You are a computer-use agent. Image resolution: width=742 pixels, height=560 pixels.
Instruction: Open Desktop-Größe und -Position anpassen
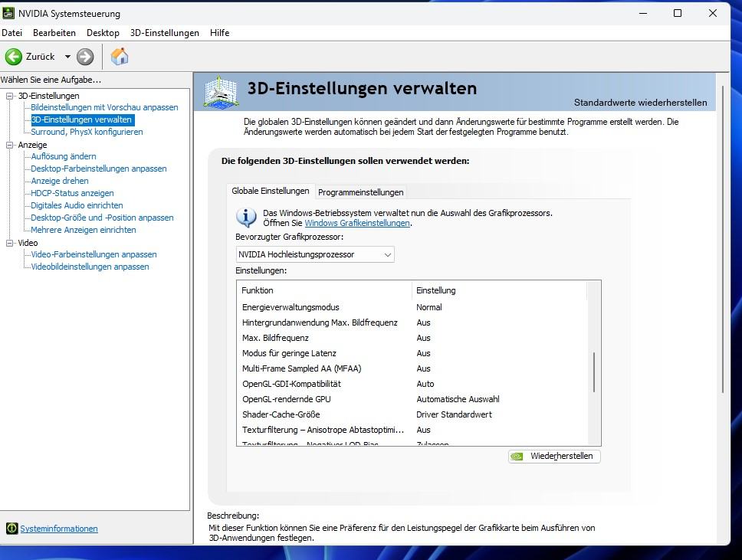coord(102,218)
